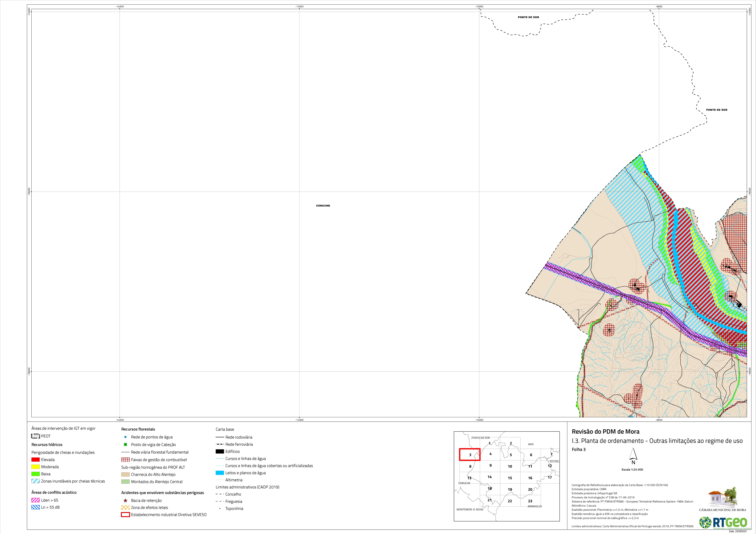Click the Charneca do Alto Alentejo swatch
This screenshot has height=534, width=756.
coord(125,475)
